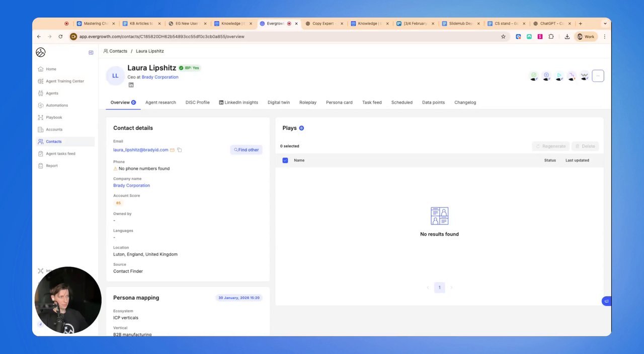
Task: Collapse the sidebar with the panel toggle icon
Action: pyautogui.click(x=91, y=52)
